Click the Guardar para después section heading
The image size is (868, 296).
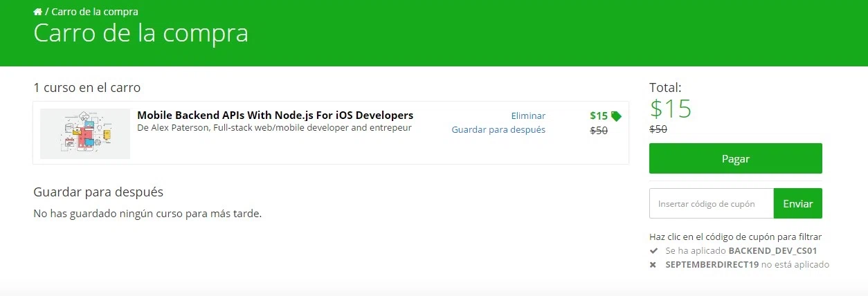tap(98, 192)
